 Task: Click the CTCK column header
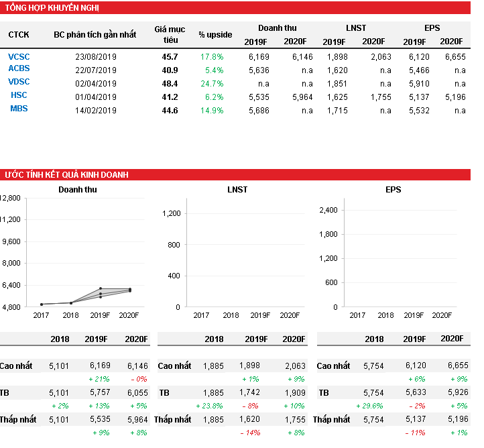pos(19,35)
